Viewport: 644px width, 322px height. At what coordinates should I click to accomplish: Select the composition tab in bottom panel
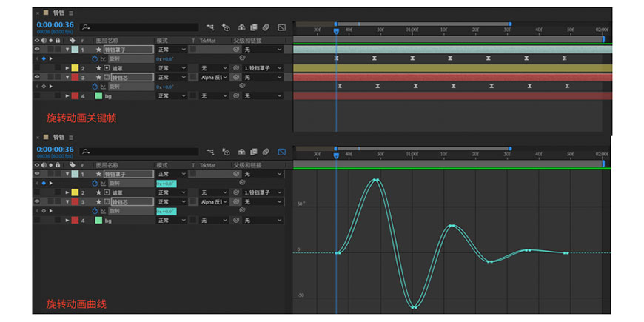(x=58, y=137)
